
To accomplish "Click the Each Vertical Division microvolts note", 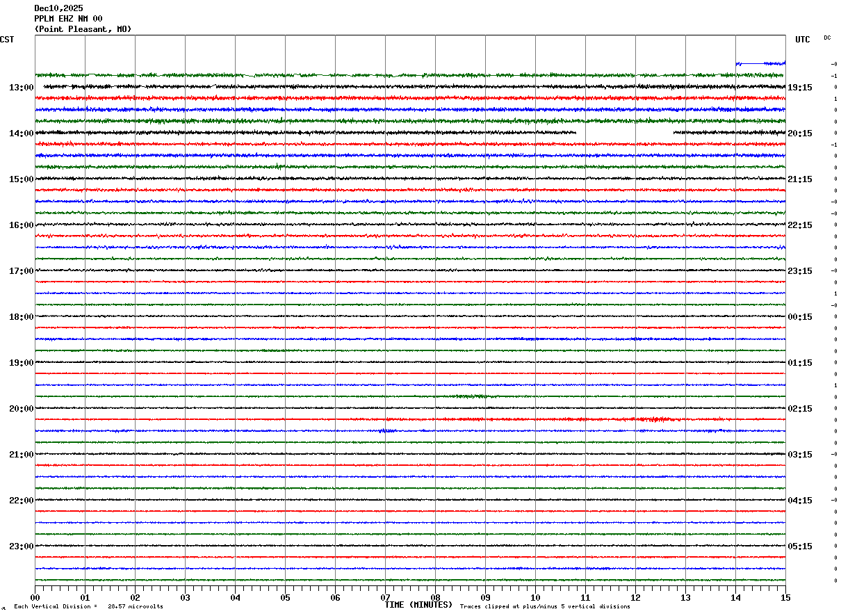I will pos(88,607).
